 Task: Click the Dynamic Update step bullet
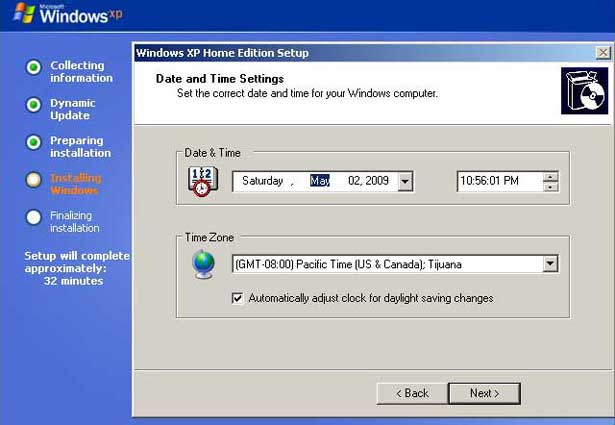pyautogui.click(x=34, y=105)
